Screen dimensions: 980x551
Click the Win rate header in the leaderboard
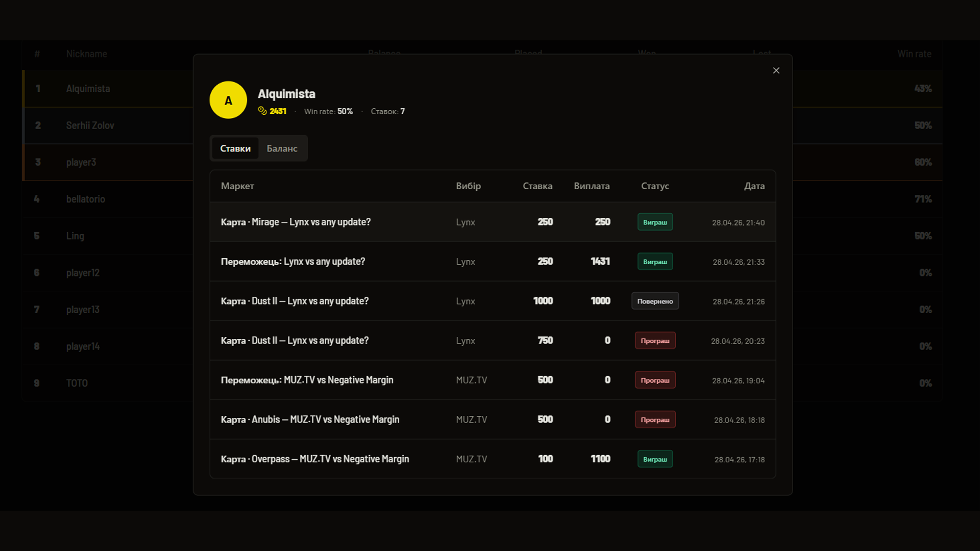point(914,54)
